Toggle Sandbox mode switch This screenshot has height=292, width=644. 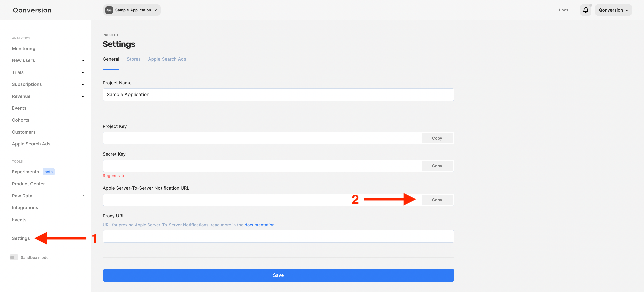pos(14,257)
